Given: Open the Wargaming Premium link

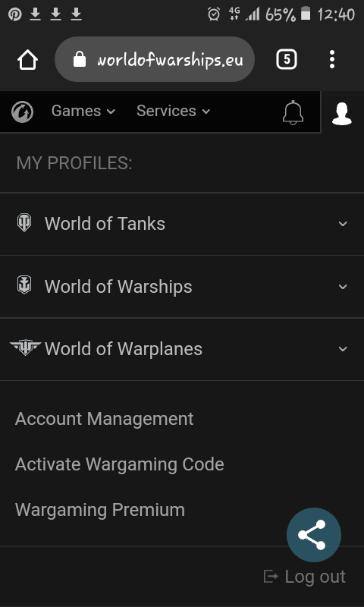Looking at the screenshot, I should pos(100,509).
